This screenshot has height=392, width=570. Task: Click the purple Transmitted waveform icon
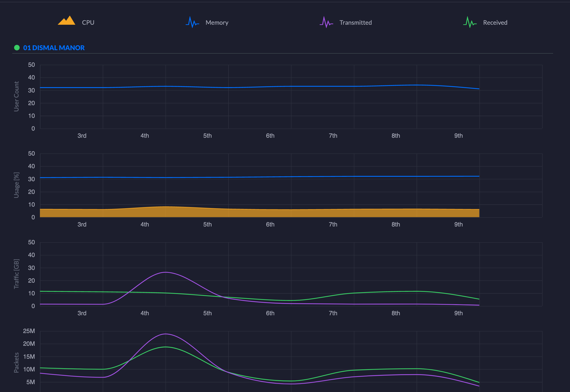click(x=326, y=22)
